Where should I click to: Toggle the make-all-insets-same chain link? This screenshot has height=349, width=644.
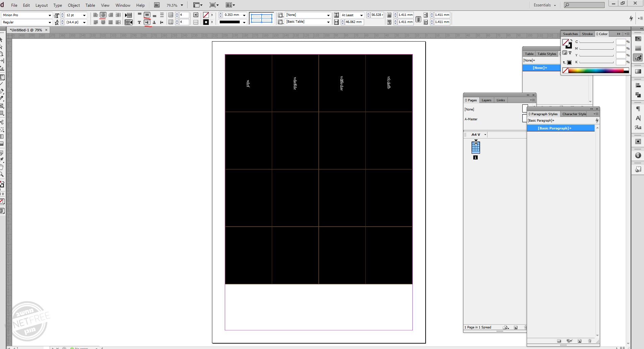(418, 19)
